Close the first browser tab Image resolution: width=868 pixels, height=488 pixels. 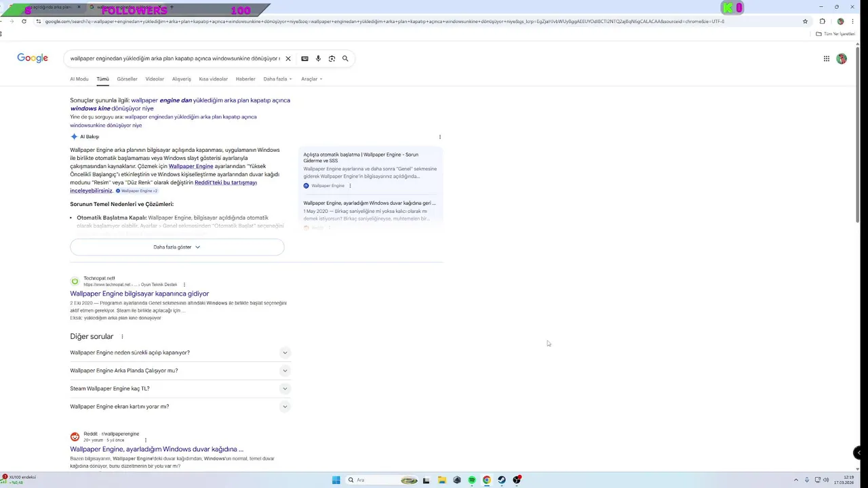click(x=79, y=7)
